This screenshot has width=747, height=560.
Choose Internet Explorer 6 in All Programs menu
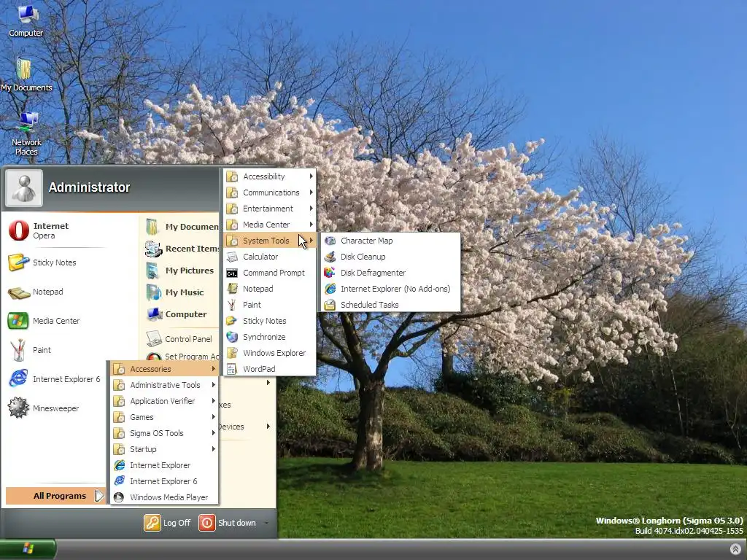pos(164,481)
